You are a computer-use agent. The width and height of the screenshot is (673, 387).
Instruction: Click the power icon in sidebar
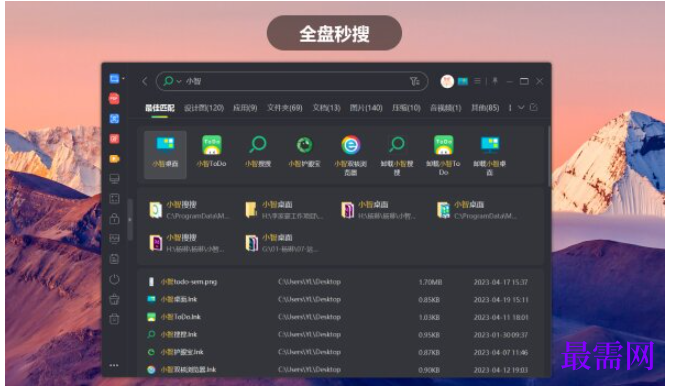click(x=114, y=279)
